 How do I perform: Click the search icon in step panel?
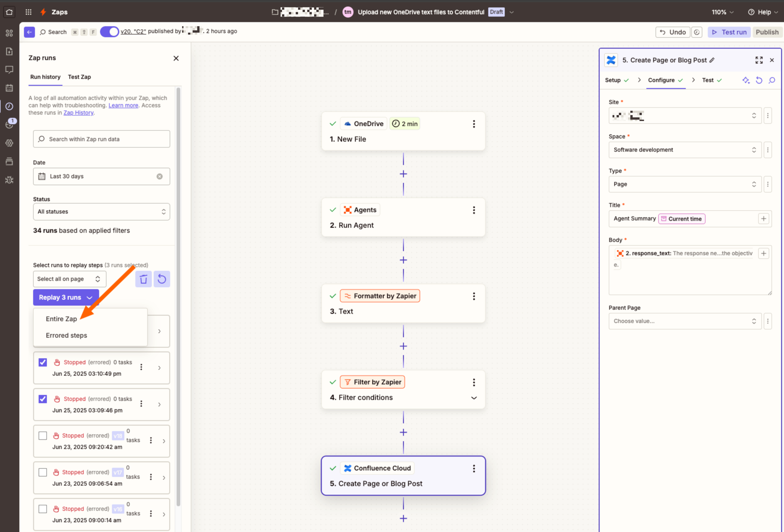pyautogui.click(x=772, y=80)
